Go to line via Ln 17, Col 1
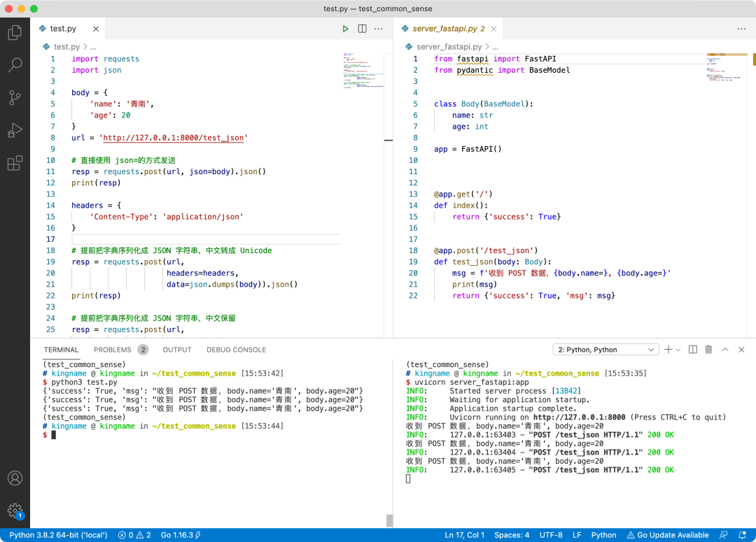Screen dimensions: 756x542 tap(464, 535)
